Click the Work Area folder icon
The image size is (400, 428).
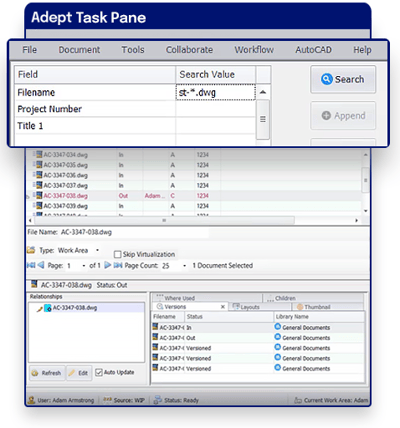pyautogui.click(x=31, y=250)
